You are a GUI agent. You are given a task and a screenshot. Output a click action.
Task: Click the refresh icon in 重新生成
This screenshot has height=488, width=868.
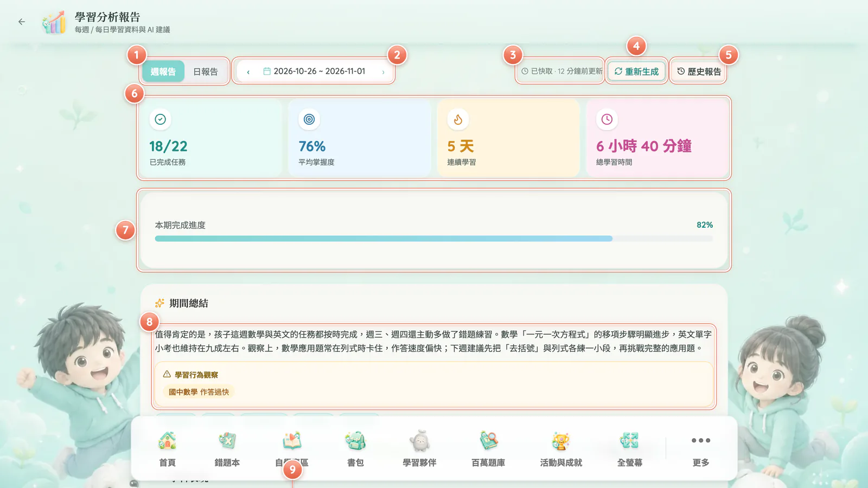[618, 71]
